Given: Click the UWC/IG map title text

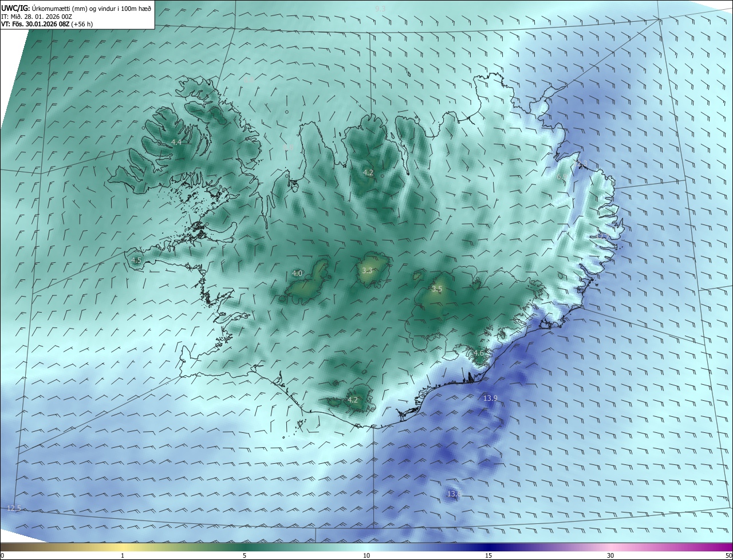Looking at the screenshot, I should [15, 8].
